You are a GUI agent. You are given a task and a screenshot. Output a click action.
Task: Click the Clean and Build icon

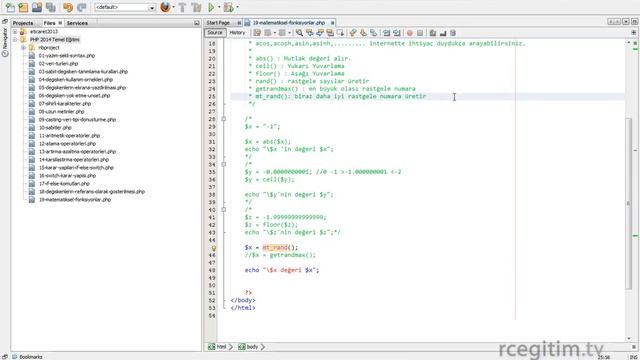tap(196, 7)
